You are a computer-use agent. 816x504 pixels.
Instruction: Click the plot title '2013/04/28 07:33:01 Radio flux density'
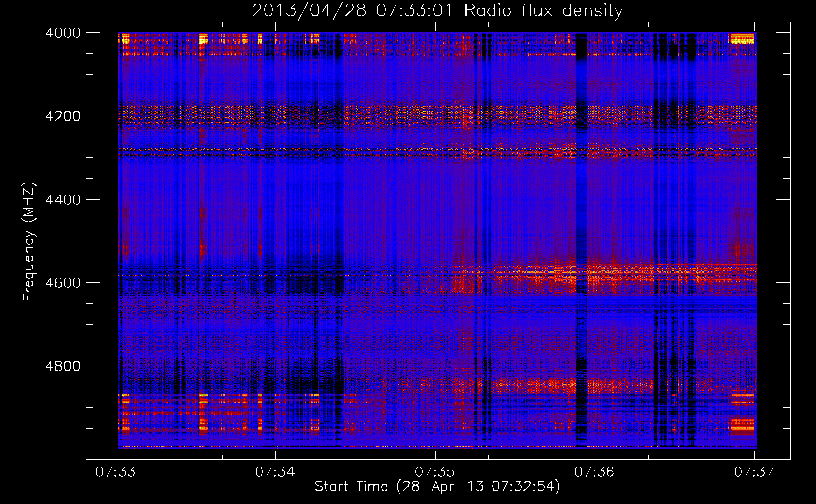pos(437,10)
